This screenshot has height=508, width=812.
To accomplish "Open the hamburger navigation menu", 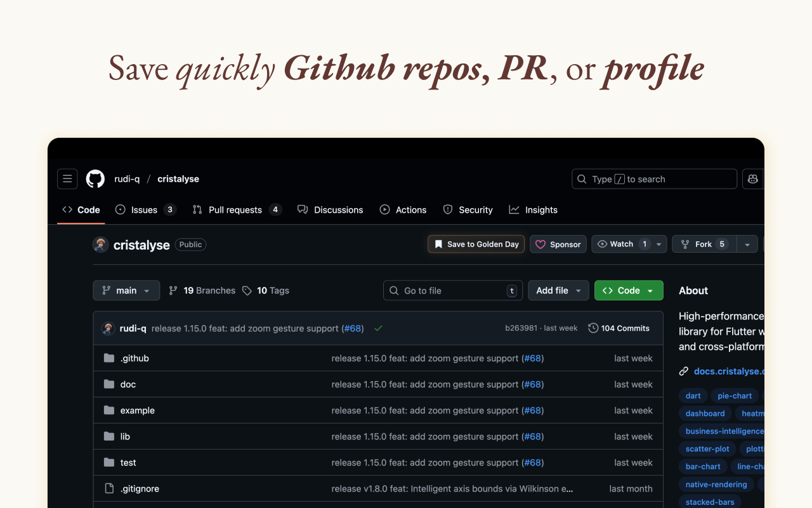I will 67,179.
